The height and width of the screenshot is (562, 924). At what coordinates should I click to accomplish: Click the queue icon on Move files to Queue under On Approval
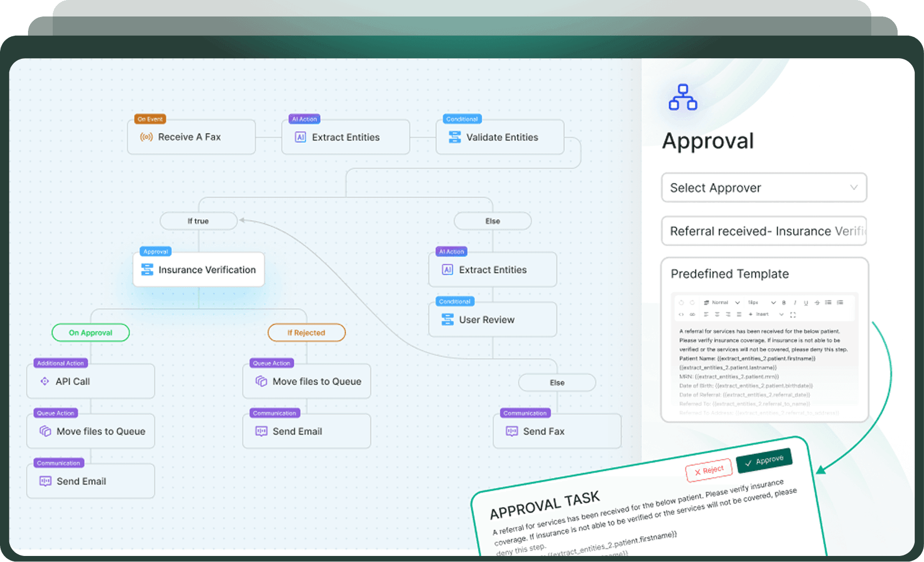45,431
